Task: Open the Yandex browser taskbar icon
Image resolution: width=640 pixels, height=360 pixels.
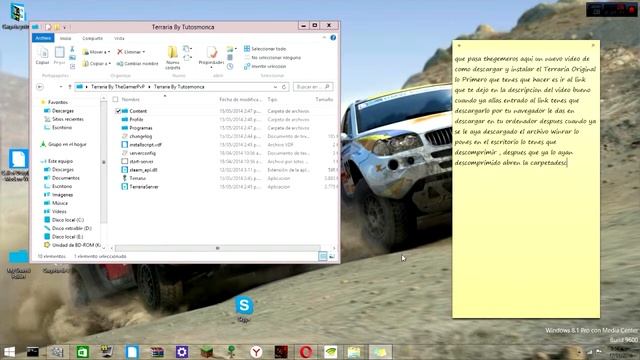Action: pyautogui.click(x=256, y=351)
